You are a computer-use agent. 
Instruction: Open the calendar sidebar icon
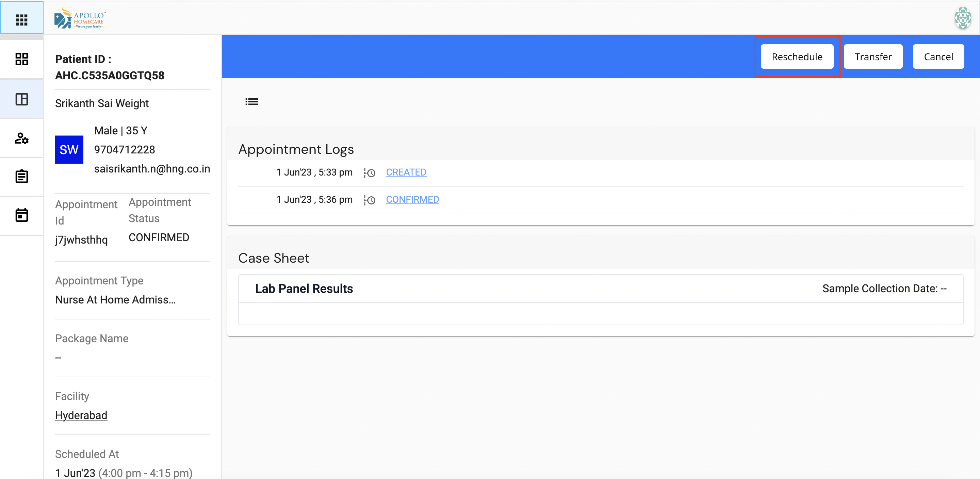click(x=22, y=215)
